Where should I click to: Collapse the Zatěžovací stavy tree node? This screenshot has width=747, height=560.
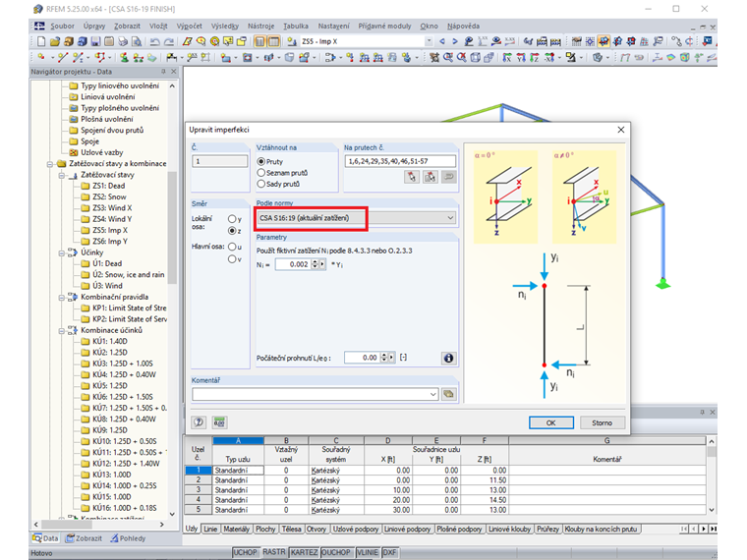61,175
